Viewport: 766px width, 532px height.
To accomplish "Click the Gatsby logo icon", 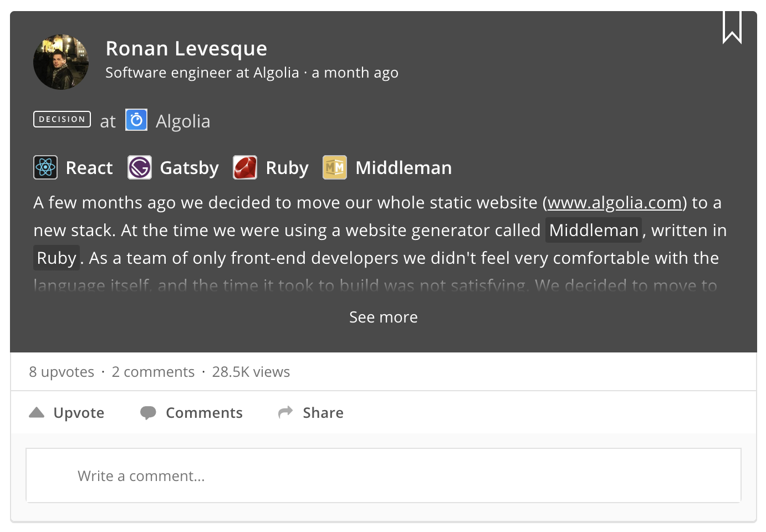I will pyautogui.click(x=140, y=167).
